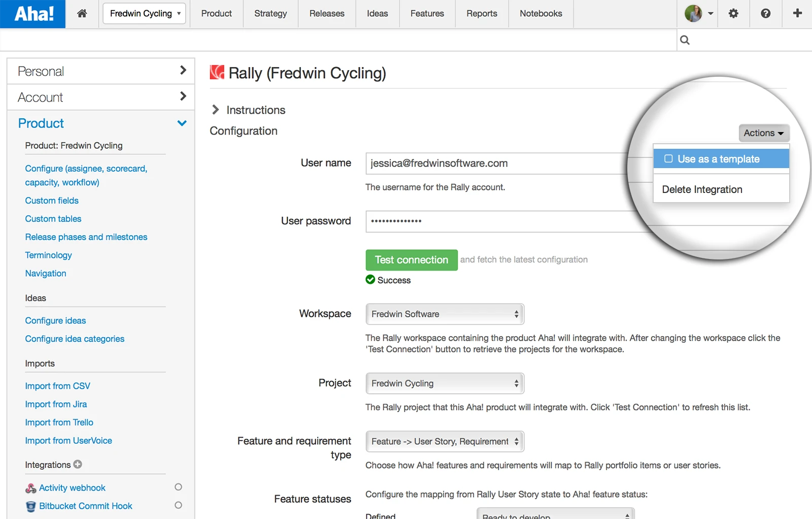The image size is (812, 519).
Task: Open the help question mark icon
Action: point(765,14)
